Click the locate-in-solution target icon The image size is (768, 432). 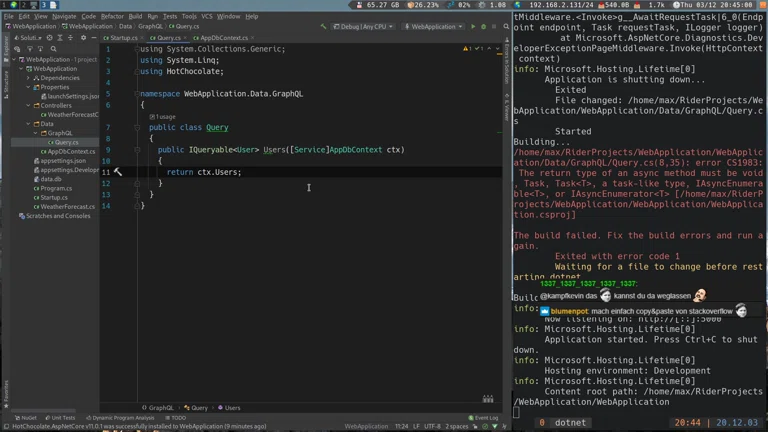pyautogui.click(x=49, y=38)
